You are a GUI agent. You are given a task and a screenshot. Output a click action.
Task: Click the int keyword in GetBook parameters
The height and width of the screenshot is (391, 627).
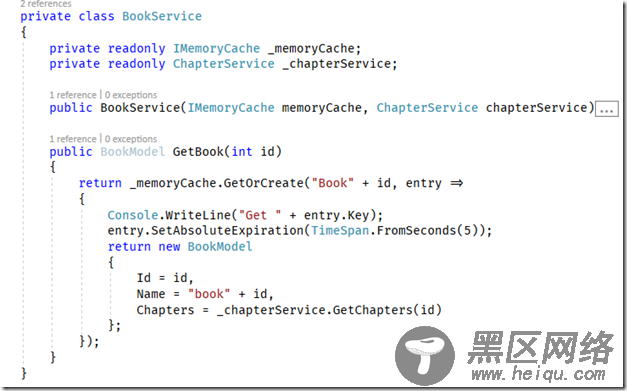(x=242, y=152)
